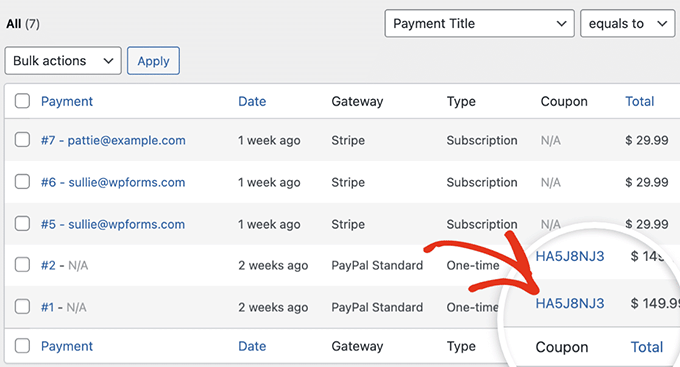Click the Apply button
This screenshot has width=680, height=367.
[153, 61]
